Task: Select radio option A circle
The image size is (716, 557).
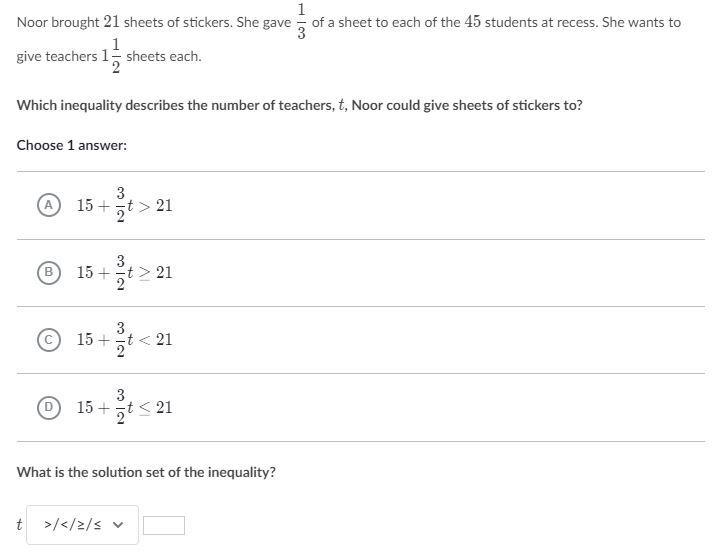Action: 48,205
